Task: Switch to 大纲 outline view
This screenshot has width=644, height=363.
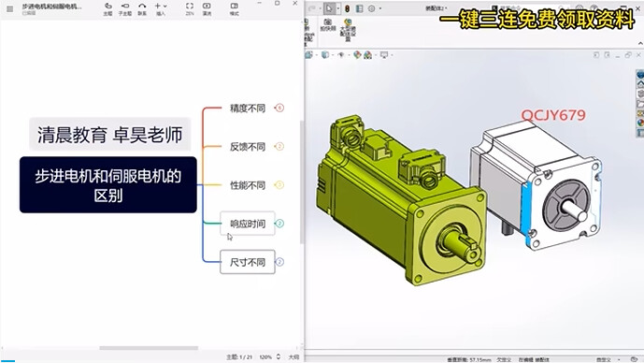Action: [293, 356]
